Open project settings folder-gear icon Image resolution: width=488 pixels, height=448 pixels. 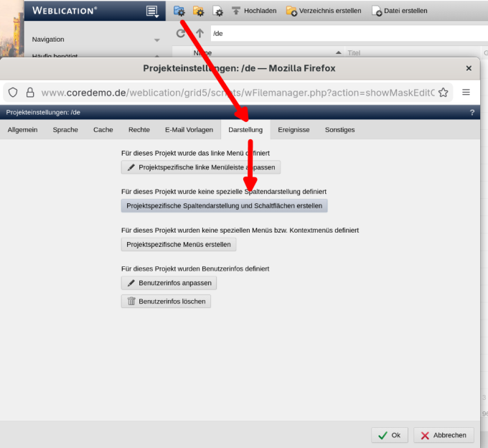tap(179, 11)
